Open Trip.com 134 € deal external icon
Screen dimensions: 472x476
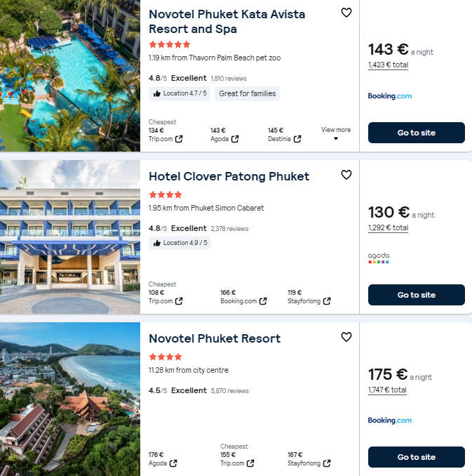click(x=179, y=139)
